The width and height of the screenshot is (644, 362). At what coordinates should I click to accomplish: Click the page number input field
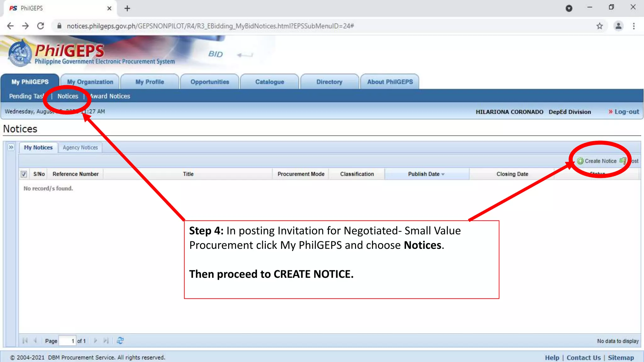tap(68, 341)
